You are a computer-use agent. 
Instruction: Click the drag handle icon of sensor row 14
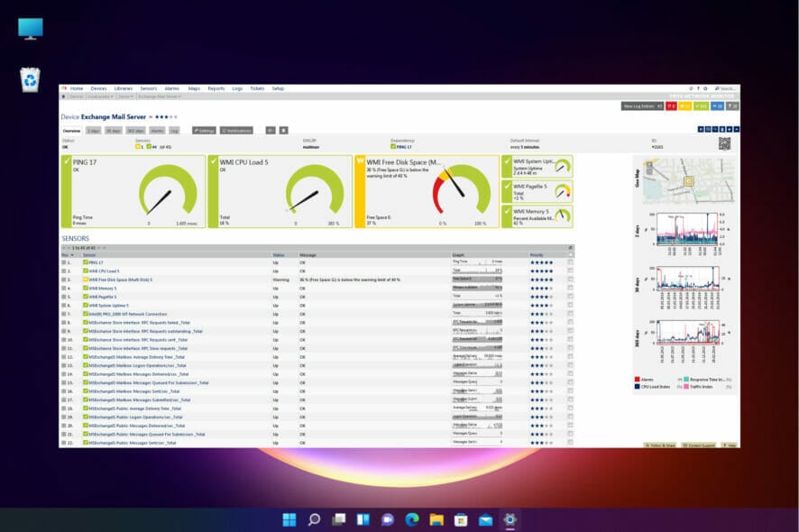[x=64, y=374]
